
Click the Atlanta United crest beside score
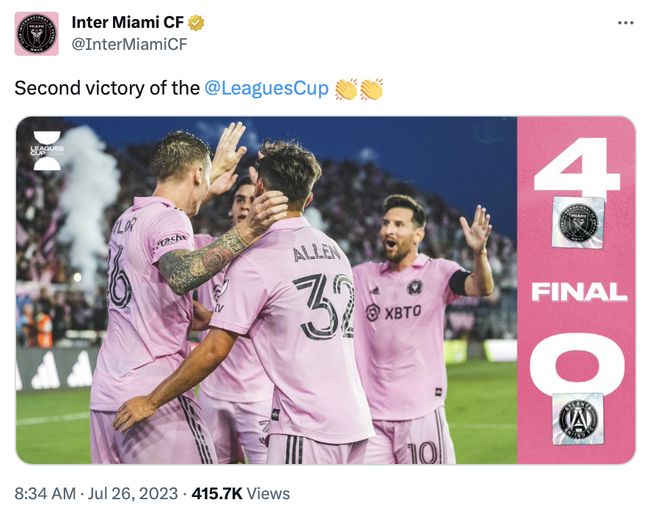578,419
